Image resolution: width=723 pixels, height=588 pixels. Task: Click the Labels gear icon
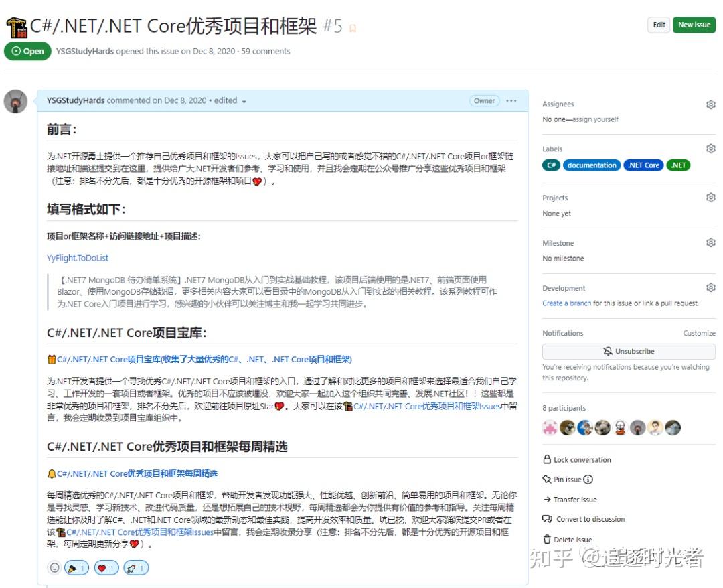710,149
